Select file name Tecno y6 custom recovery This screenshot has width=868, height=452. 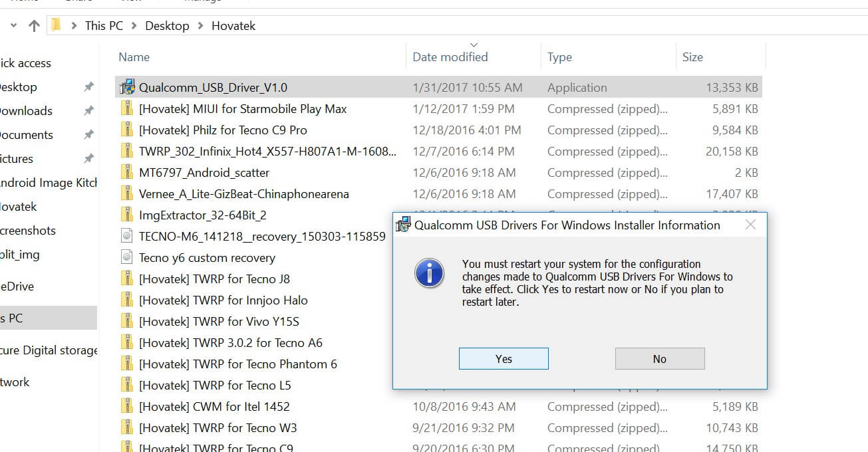(x=207, y=257)
